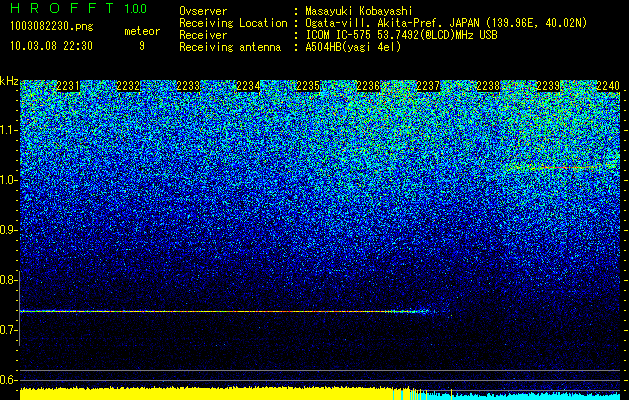Viewport: 629px width, 400px height.
Task: Click the 2231 time marker
Action: [x=68, y=85]
